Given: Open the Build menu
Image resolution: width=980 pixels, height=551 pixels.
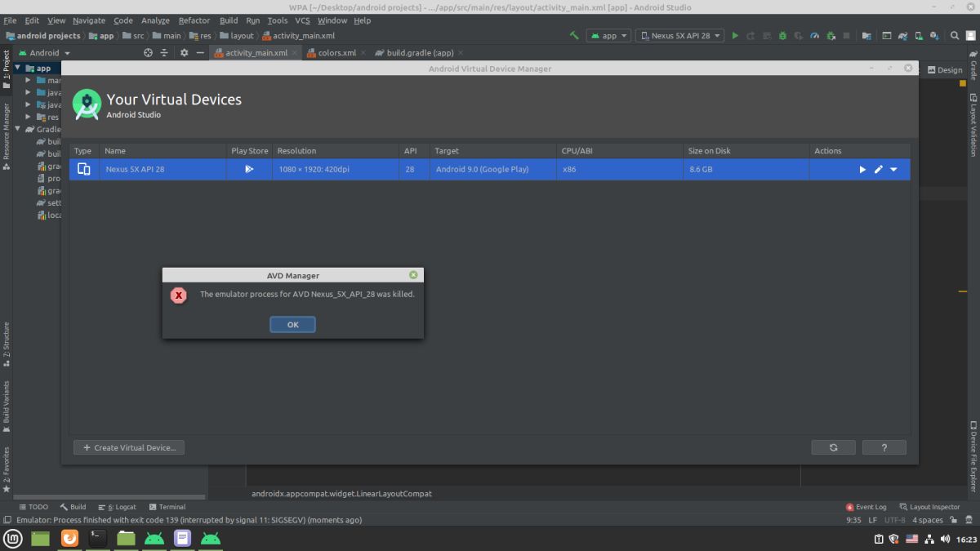Looking at the screenshot, I should (x=229, y=20).
